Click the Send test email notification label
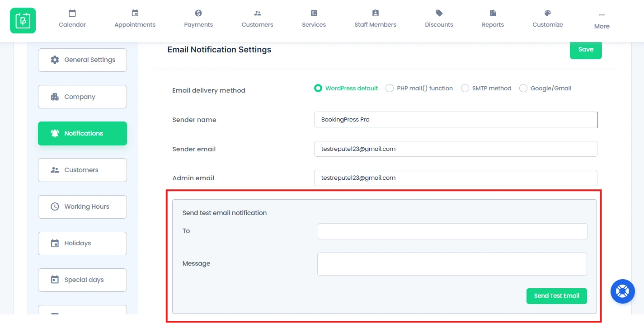 click(225, 213)
